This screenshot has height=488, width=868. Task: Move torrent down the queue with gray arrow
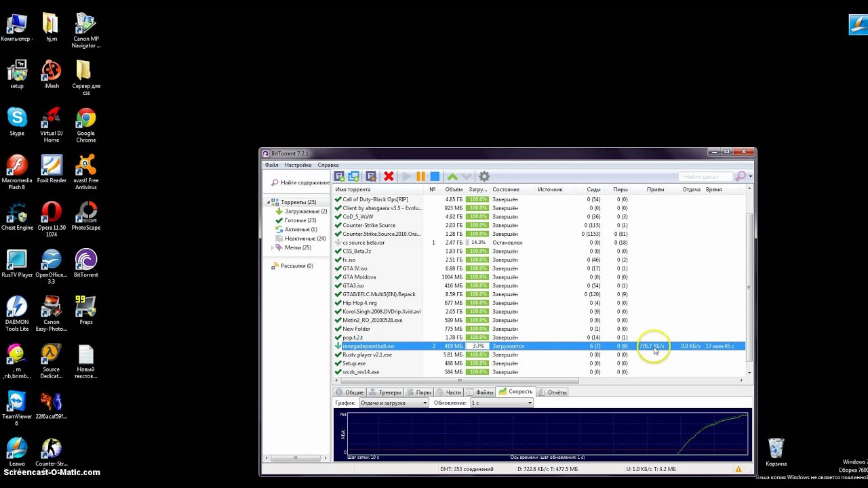pyautogui.click(x=467, y=176)
